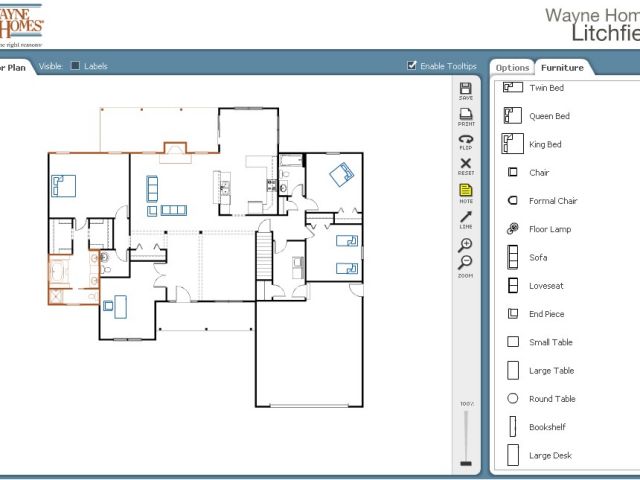Switch to the Options tab
This screenshot has height=480, width=640.
(512, 67)
